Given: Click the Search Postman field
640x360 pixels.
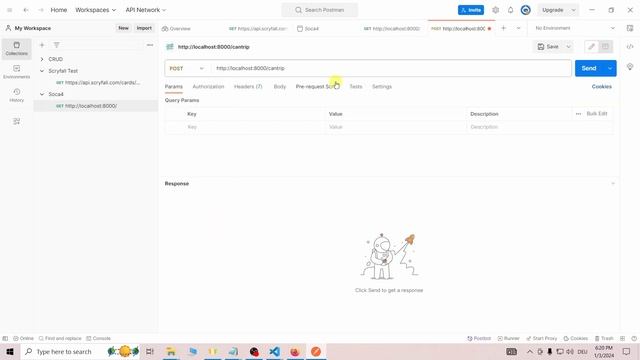Looking at the screenshot, I should [320, 10].
